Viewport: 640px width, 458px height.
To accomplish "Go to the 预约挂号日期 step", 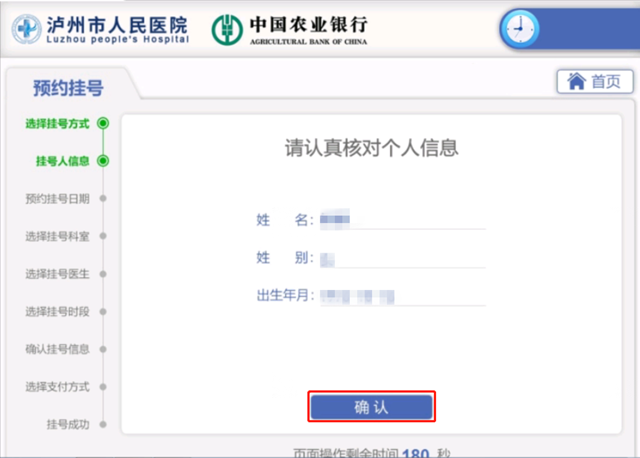I will [57, 199].
